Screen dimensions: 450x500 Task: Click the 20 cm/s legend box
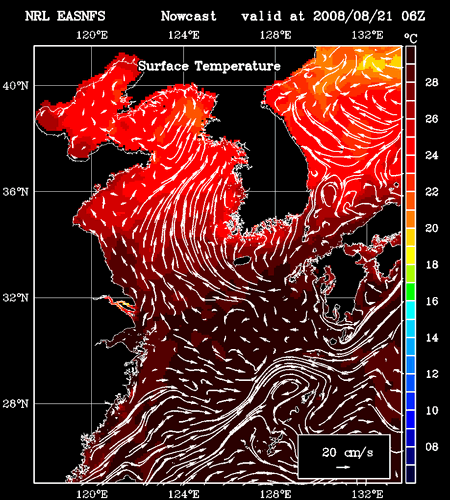coord(344,456)
